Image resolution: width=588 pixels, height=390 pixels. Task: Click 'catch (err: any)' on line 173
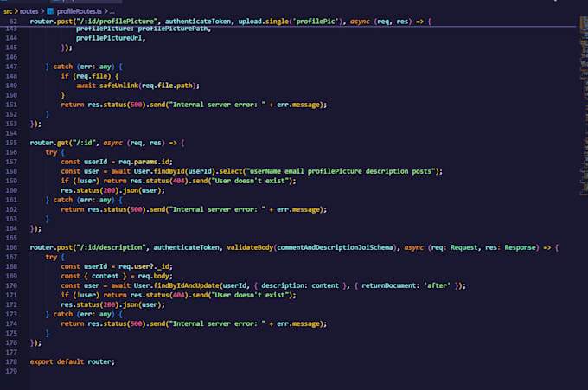[x=84, y=314]
